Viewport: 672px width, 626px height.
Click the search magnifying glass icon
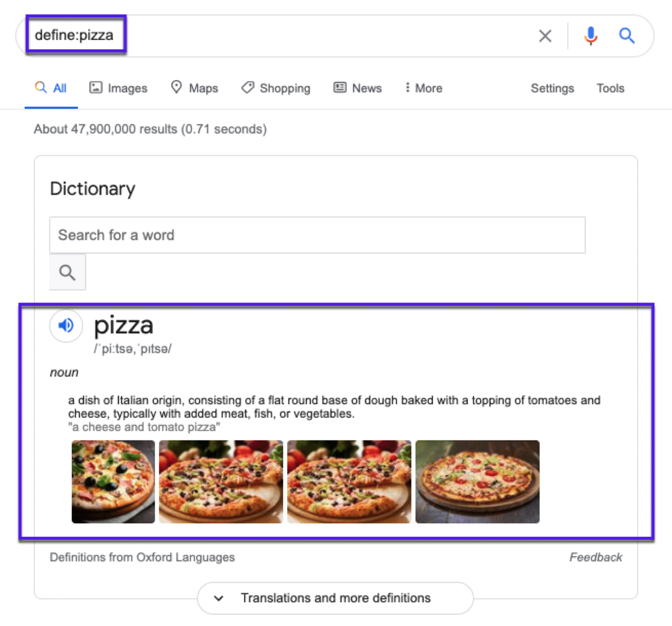click(627, 36)
